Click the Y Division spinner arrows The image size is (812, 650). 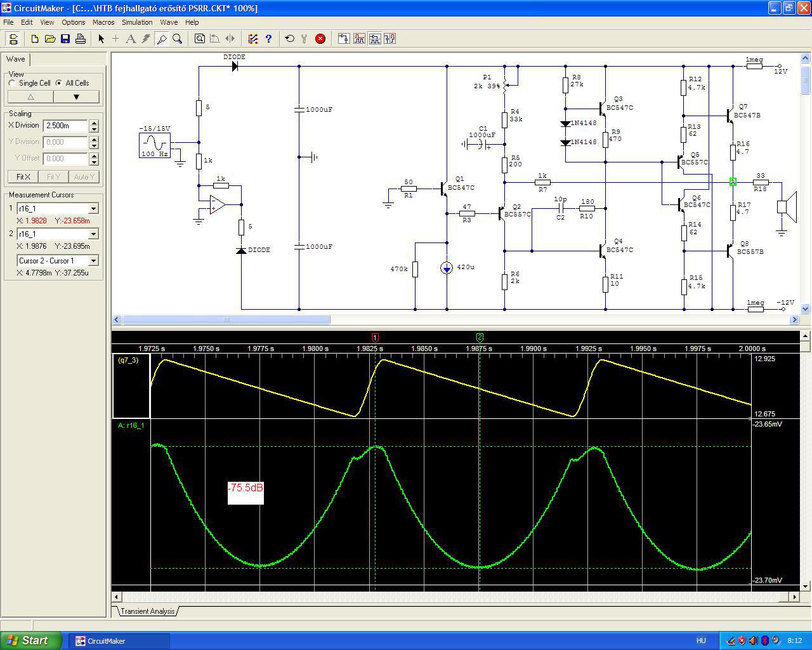94,142
